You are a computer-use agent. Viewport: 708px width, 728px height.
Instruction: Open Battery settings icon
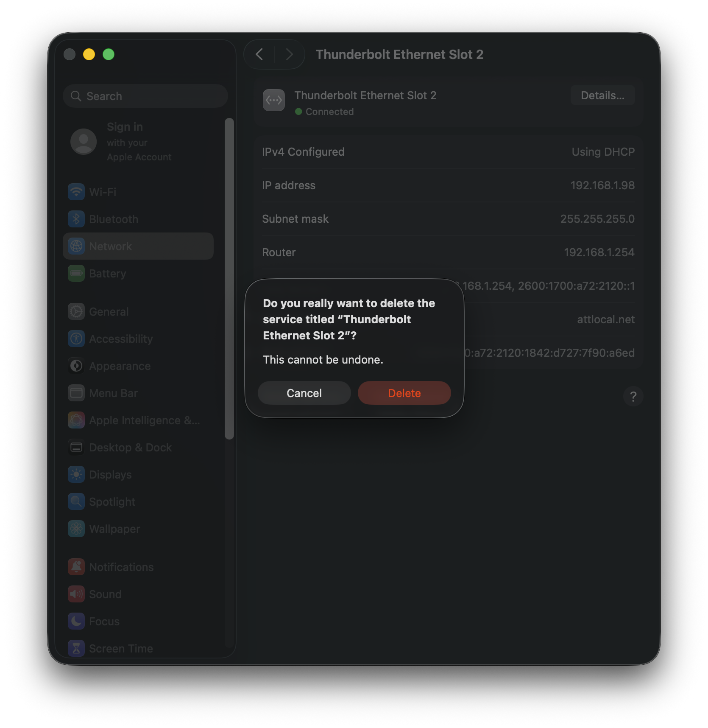[76, 273]
